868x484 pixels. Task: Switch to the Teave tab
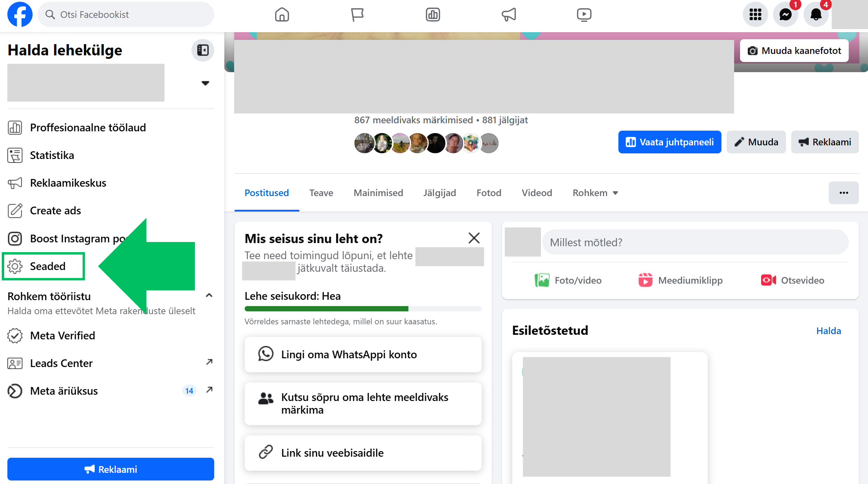coord(321,193)
